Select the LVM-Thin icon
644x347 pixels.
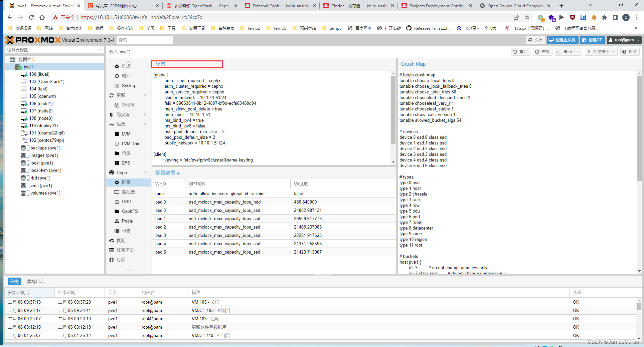(x=117, y=144)
